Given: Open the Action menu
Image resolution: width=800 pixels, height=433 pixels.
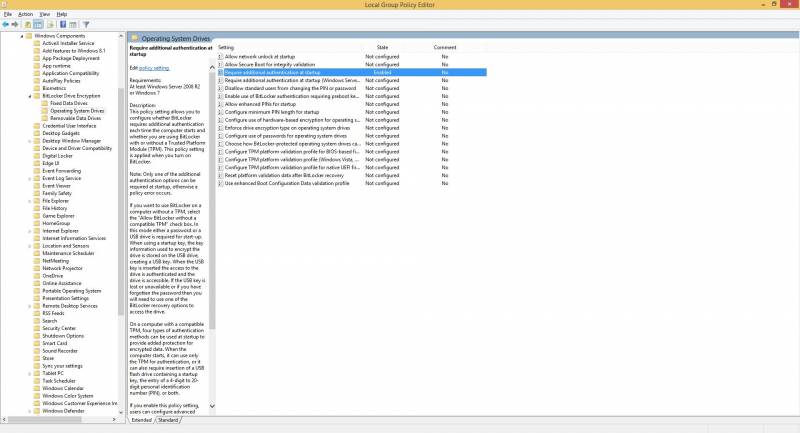Looking at the screenshot, I should click(25, 14).
